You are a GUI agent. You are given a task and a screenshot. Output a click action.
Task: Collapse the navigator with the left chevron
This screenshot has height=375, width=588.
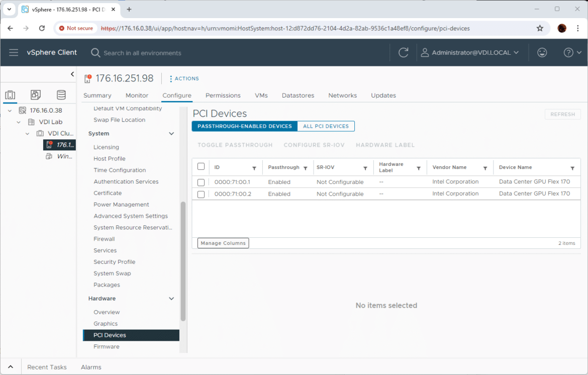coord(72,74)
